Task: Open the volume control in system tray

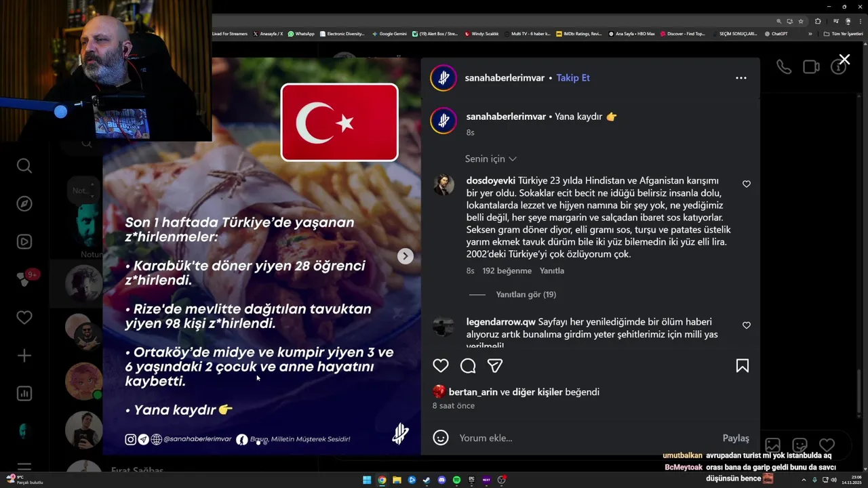Action: pos(833,480)
